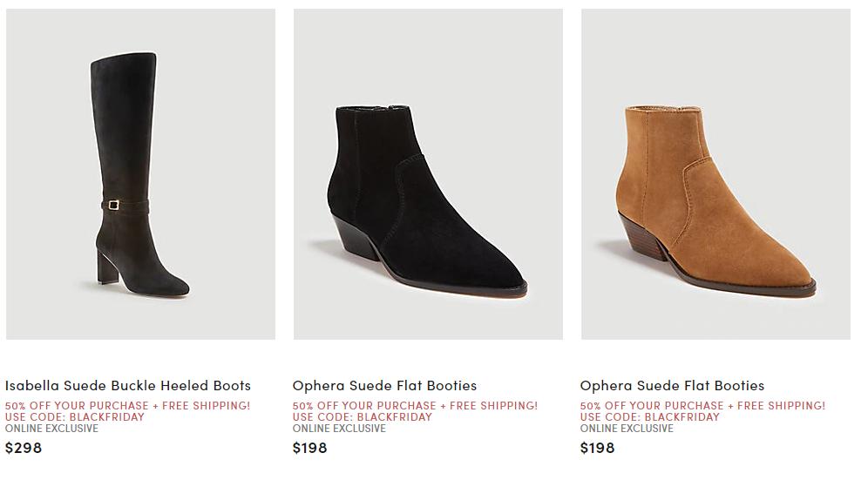This screenshot has width=868, height=480.
Task: Click the Isabella Suede Buckle Heeled Boots title
Action: (128, 385)
